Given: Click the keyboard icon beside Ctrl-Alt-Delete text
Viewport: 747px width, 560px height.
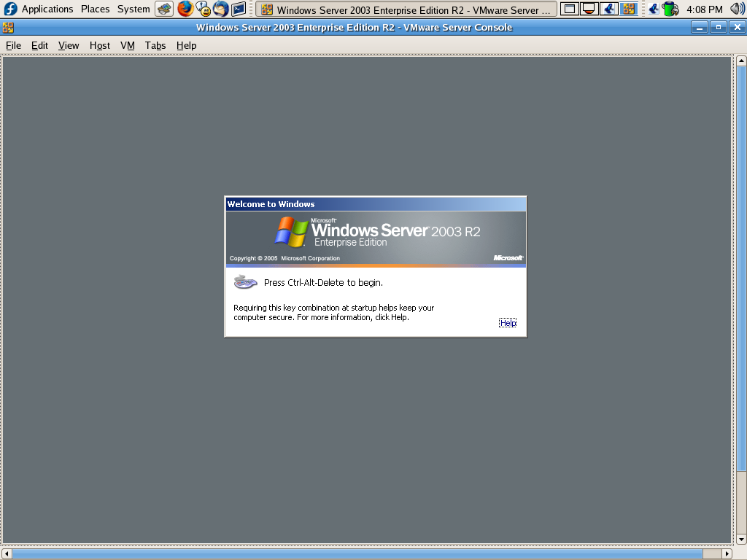Looking at the screenshot, I should (x=245, y=282).
